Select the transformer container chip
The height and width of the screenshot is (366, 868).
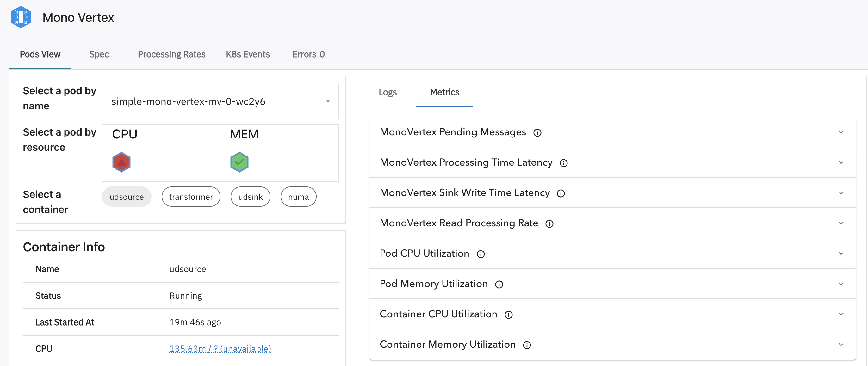pos(191,197)
